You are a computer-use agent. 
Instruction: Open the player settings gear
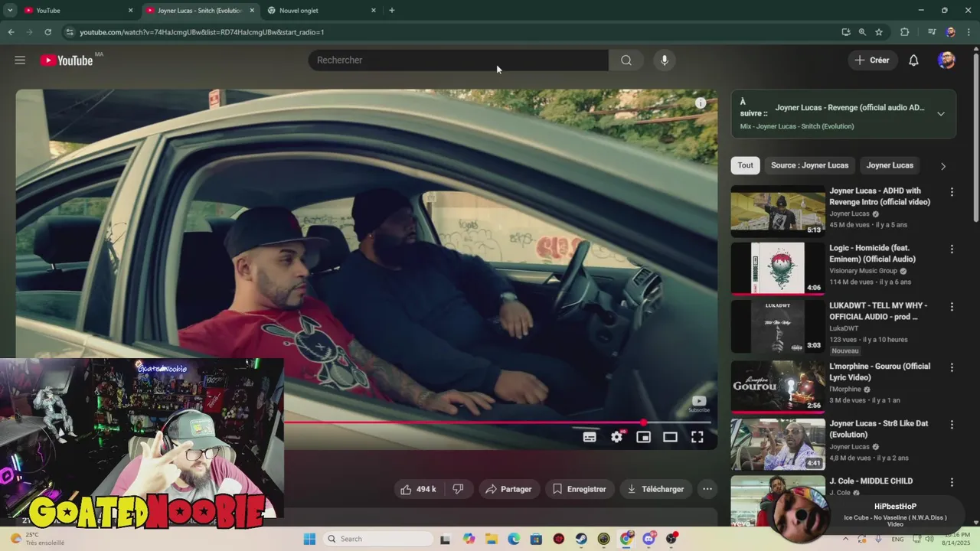click(x=617, y=436)
